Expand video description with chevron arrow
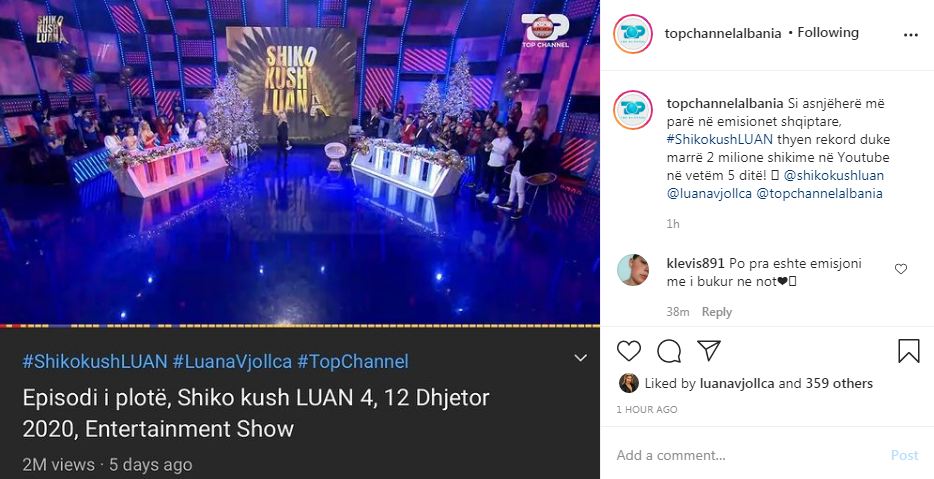Image resolution: width=934 pixels, height=479 pixels. (580, 358)
